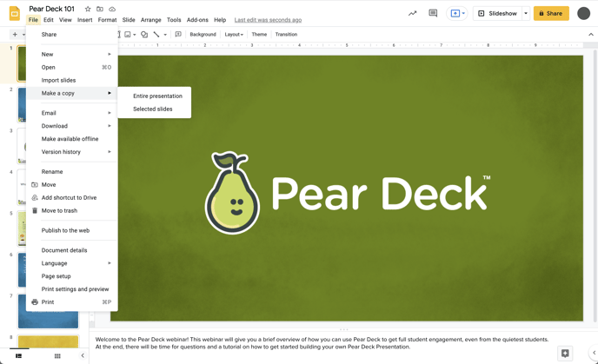The height and width of the screenshot is (364, 598).
Task: Click the printer icon beside Print
Action: [x=35, y=301]
